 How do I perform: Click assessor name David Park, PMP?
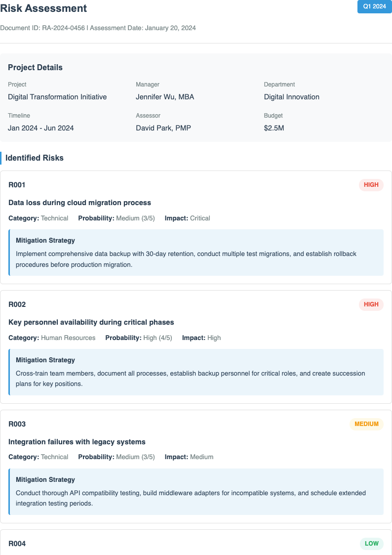[x=163, y=128]
